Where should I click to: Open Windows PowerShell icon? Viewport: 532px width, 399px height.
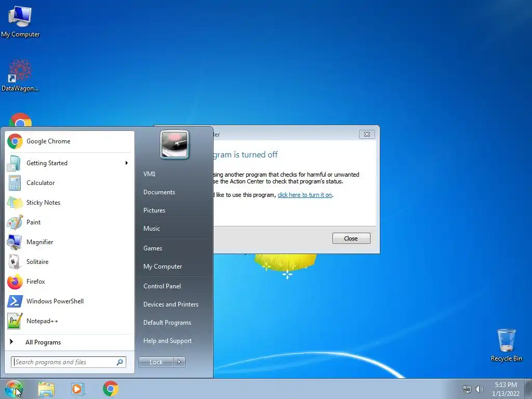(x=15, y=301)
